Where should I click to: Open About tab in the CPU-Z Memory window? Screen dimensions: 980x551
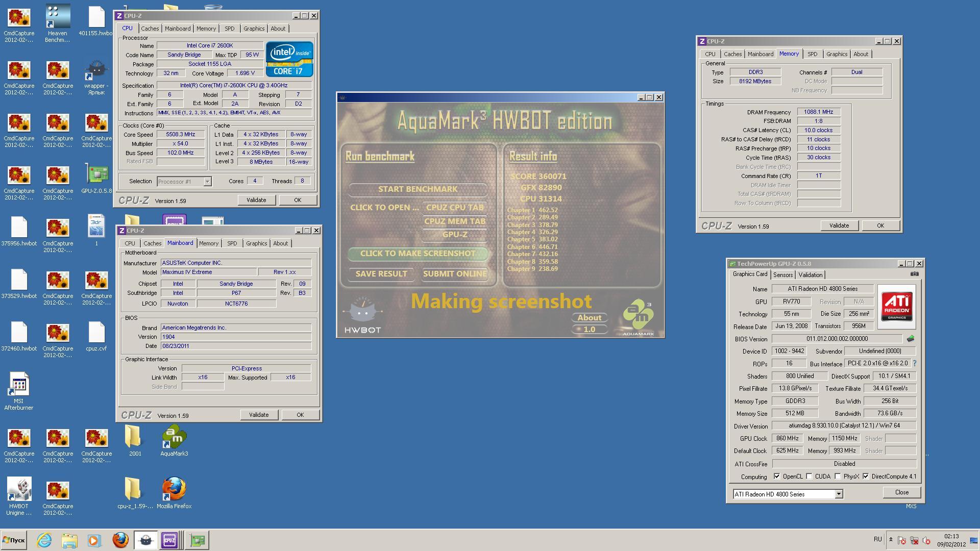(x=861, y=54)
